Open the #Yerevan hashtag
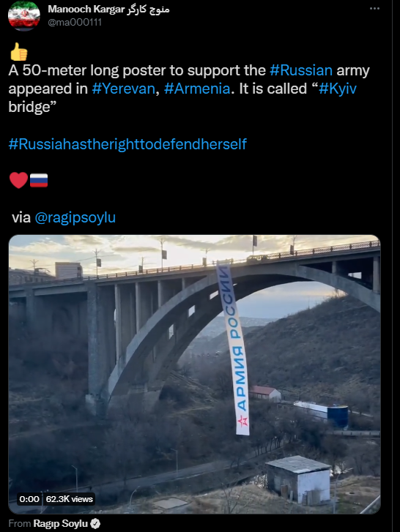 (x=124, y=89)
